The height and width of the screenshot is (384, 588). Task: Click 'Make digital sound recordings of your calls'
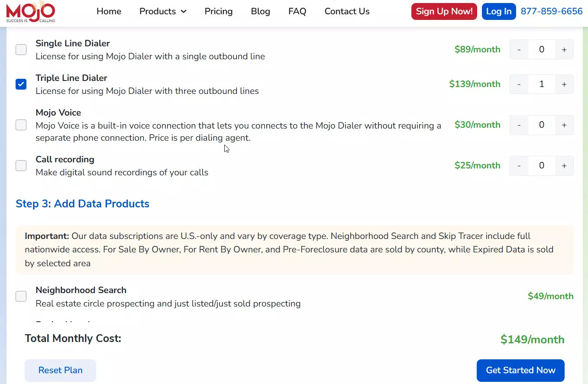tap(122, 172)
